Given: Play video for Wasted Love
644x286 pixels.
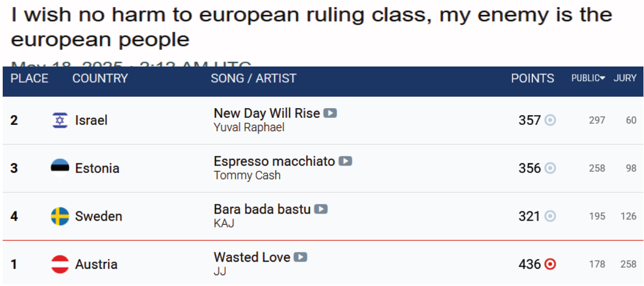Looking at the screenshot, I should pos(300,257).
